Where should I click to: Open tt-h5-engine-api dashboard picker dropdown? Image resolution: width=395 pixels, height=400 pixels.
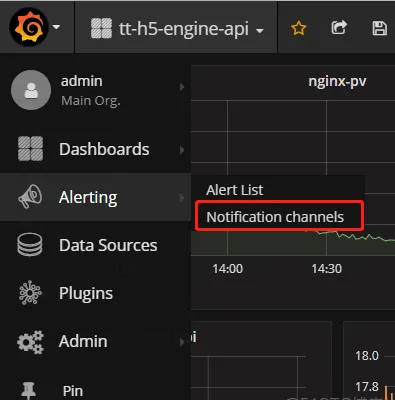[177, 29]
